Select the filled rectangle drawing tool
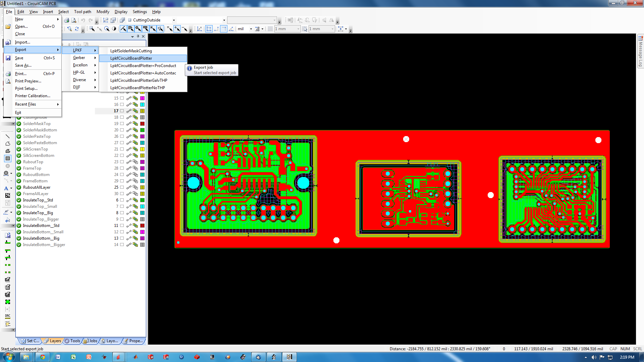 pos(8,159)
